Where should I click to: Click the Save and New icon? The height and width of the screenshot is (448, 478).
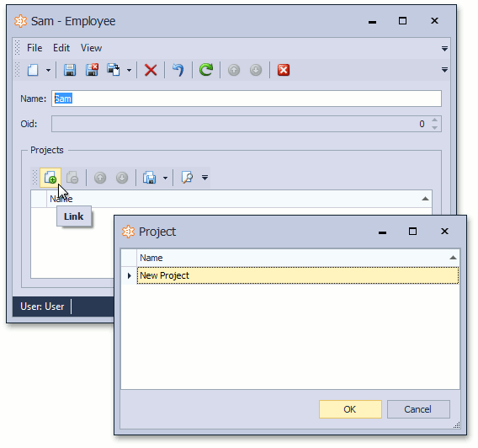[x=114, y=70]
